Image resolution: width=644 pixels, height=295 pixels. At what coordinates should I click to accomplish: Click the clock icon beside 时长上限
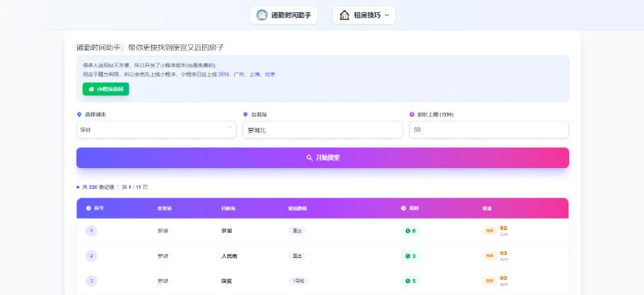pyautogui.click(x=412, y=115)
